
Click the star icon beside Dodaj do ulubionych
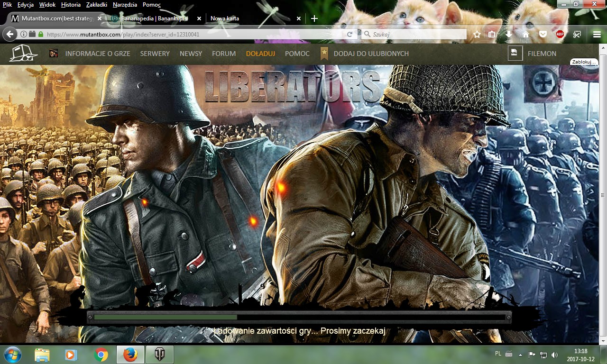pyautogui.click(x=324, y=54)
